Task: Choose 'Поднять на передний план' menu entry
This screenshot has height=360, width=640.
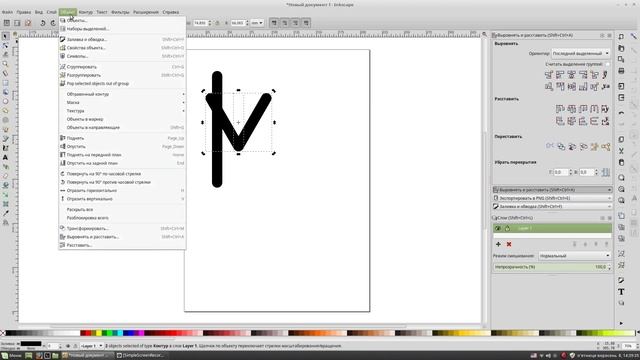Action: (x=122, y=155)
